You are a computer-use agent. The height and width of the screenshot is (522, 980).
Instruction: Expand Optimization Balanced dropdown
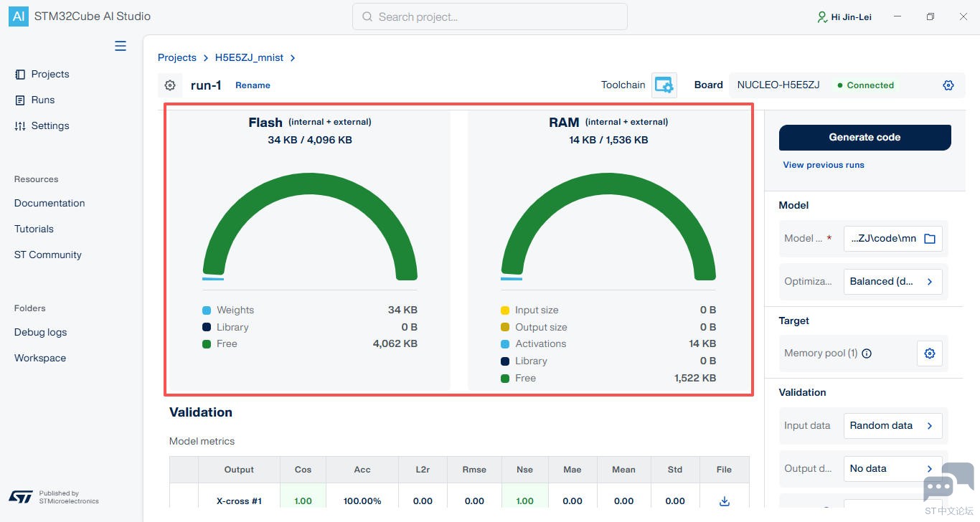point(892,282)
